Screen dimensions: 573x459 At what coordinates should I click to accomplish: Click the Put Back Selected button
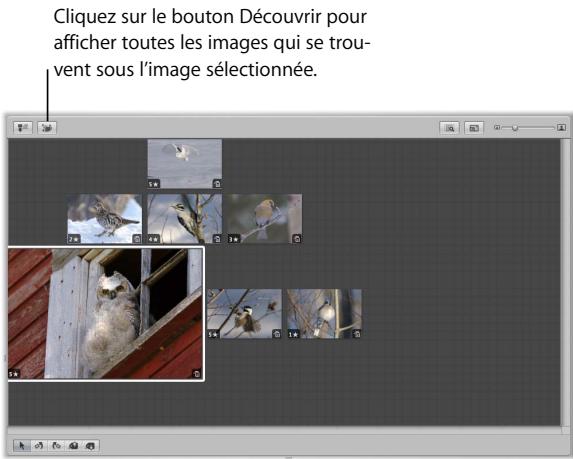coord(23,128)
